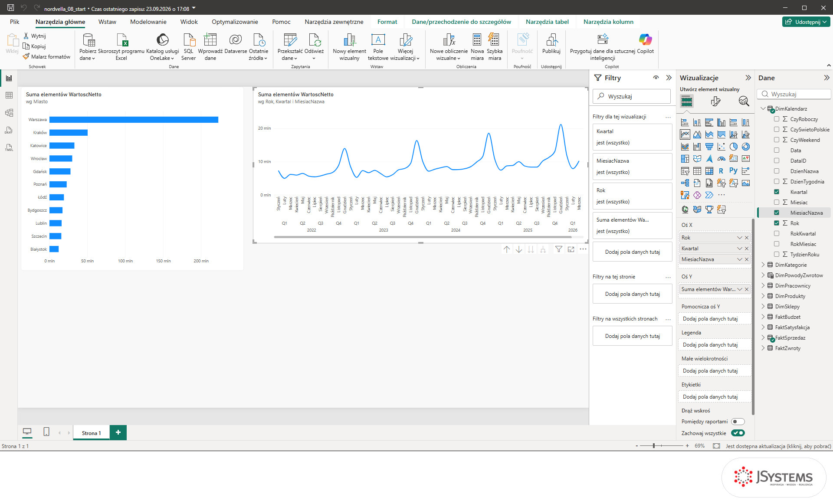The height and width of the screenshot is (504, 833).
Task: Collapse the Wizualizacje pane
Action: point(748,78)
